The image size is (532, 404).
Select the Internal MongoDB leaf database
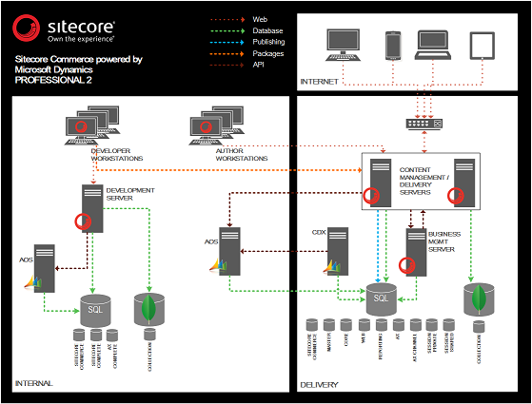coord(149,310)
